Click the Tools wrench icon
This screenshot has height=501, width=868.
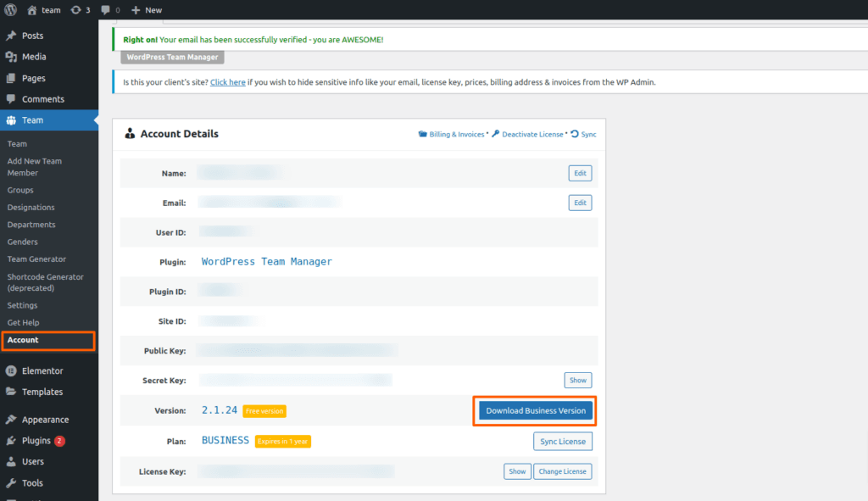click(11, 482)
